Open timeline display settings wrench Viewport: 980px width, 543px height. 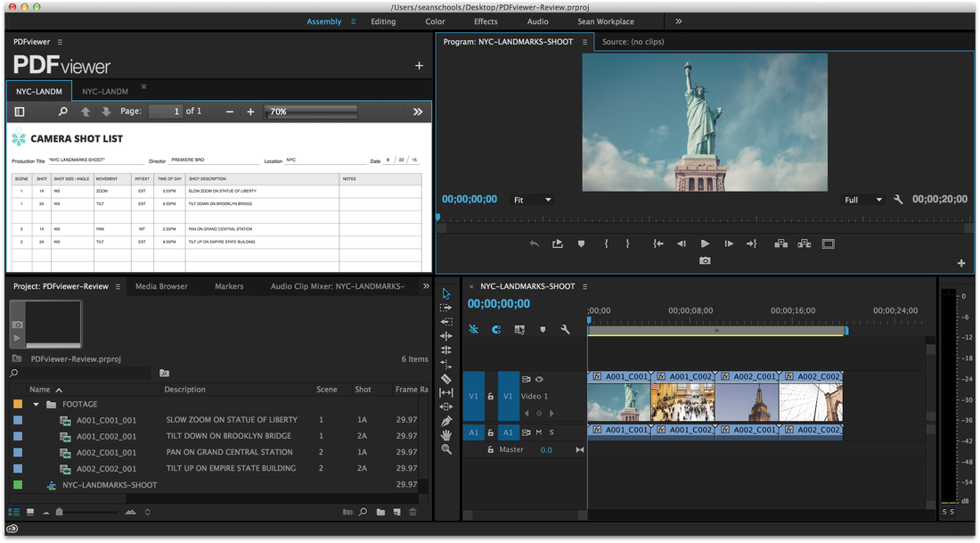(565, 329)
